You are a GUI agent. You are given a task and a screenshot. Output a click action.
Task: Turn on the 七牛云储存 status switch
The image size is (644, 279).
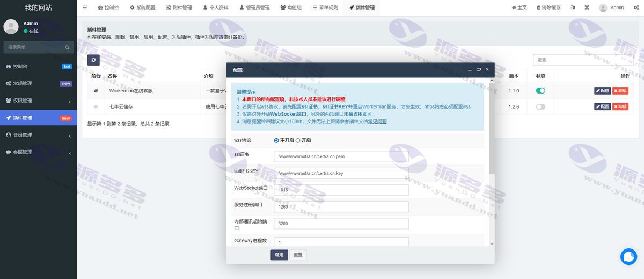coord(540,106)
